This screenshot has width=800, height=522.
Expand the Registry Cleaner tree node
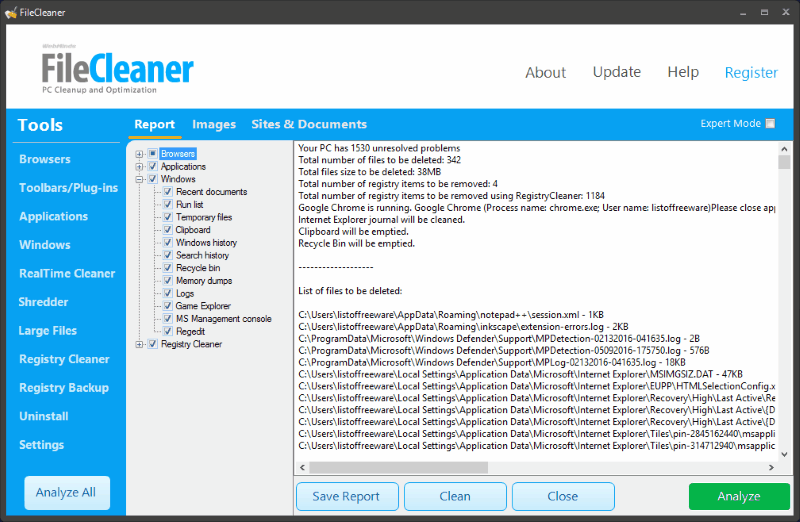click(x=139, y=344)
